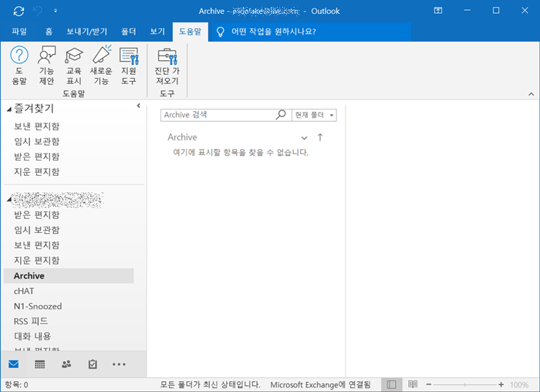The image size is (540, 392).
Task: Switch to Tasks view icon
Action: [x=93, y=364]
